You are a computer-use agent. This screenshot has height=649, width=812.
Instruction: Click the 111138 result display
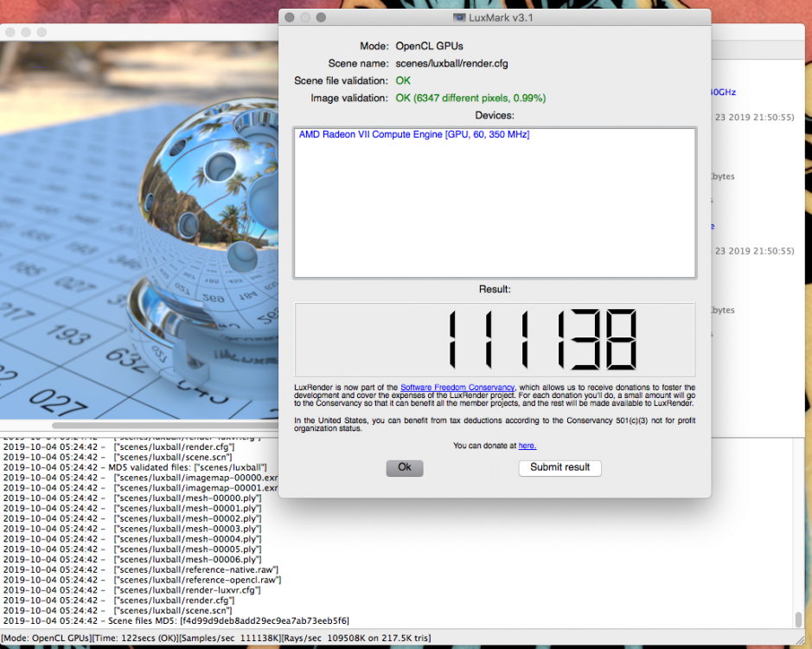(x=495, y=339)
